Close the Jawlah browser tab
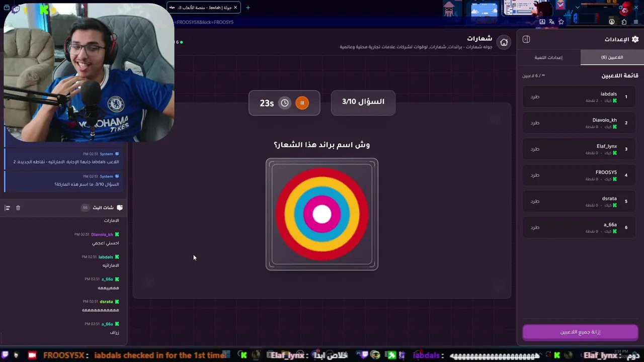 [x=235, y=8]
